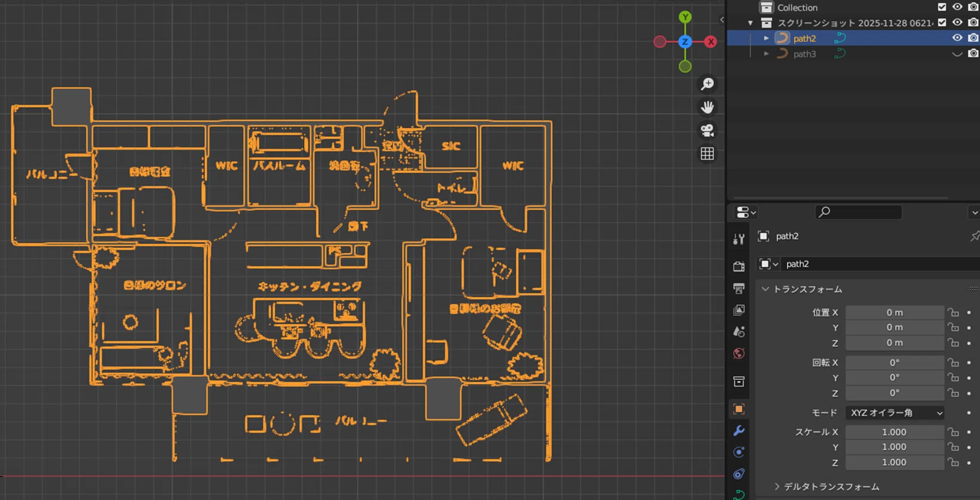Screen dimensions: 980x500
Task: Open the Physics properties tab
Action: (x=739, y=452)
